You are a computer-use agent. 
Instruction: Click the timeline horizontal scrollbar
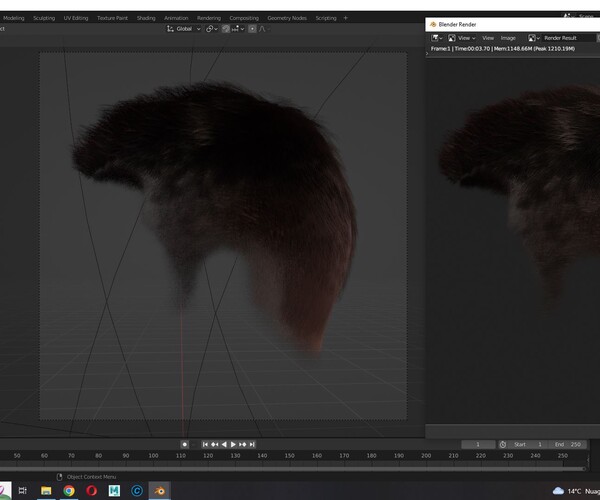[292, 468]
